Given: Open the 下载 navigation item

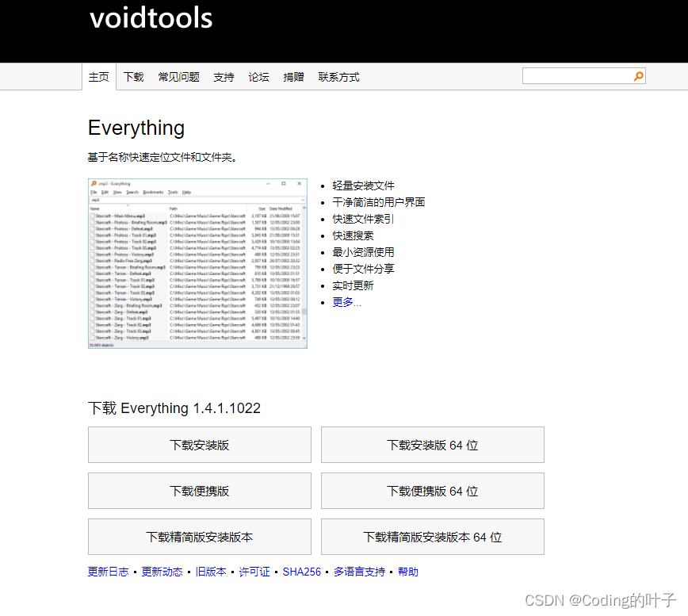Looking at the screenshot, I should click(133, 76).
